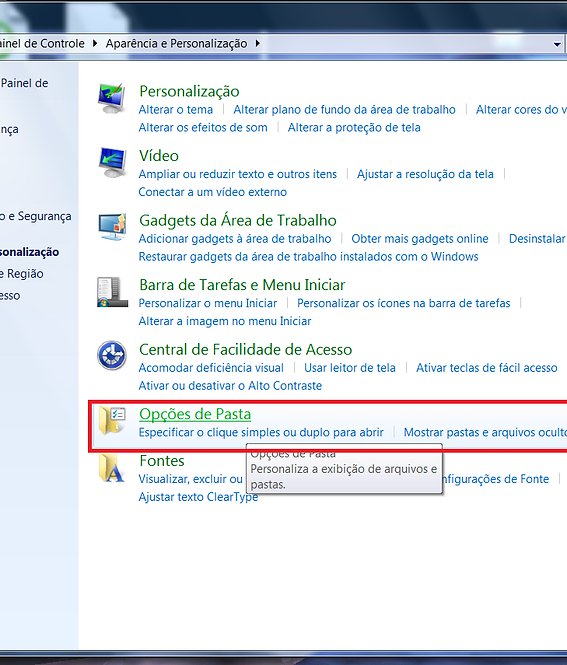
Task: Click Ampliar ou reduzir texto e outros itens
Action: point(237,174)
